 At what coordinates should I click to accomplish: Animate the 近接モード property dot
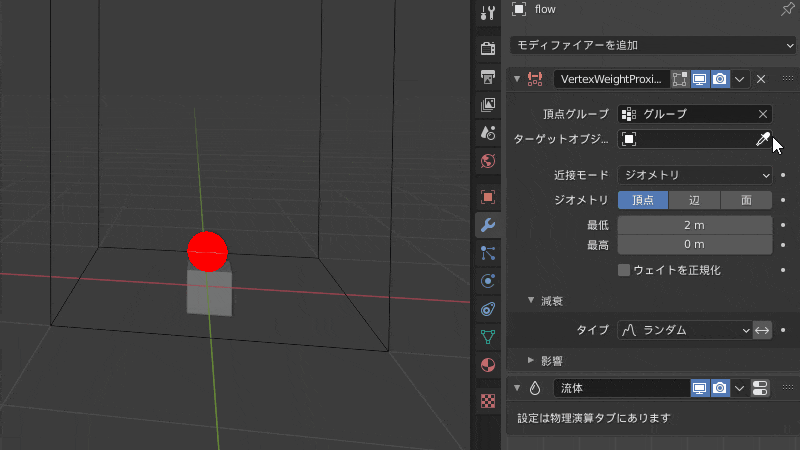[x=783, y=175]
